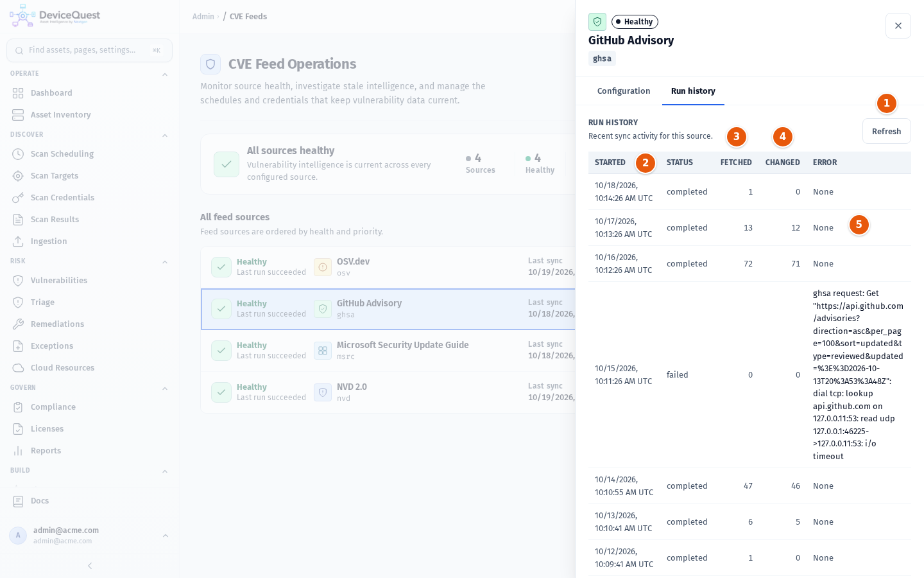Click the Admin breadcrumb link

coord(203,17)
